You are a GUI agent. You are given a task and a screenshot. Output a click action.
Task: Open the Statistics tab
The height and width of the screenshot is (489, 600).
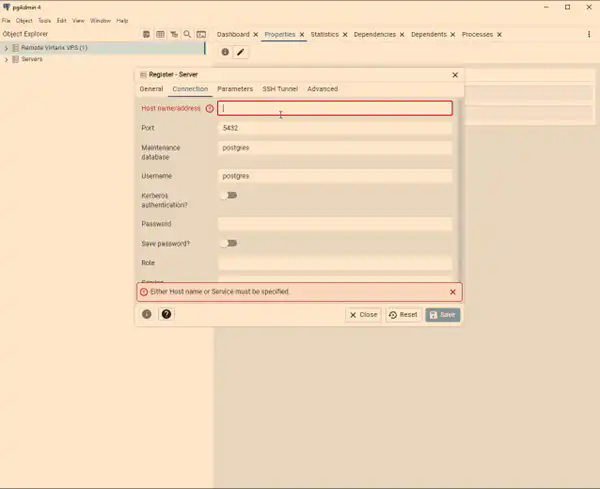324,34
